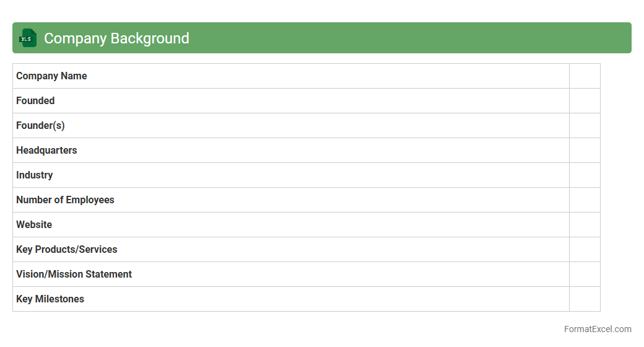Select the blank cell for Number of Employees

point(585,200)
